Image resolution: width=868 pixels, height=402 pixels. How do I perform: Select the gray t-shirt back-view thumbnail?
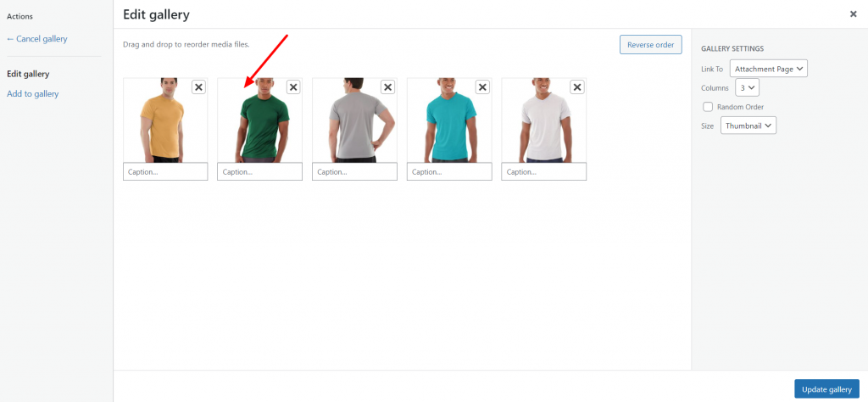(354, 120)
